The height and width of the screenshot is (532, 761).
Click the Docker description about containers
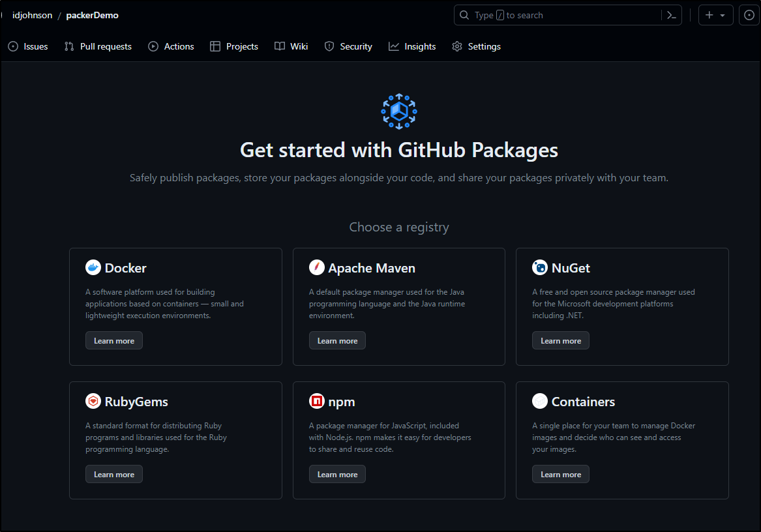point(164,304)
